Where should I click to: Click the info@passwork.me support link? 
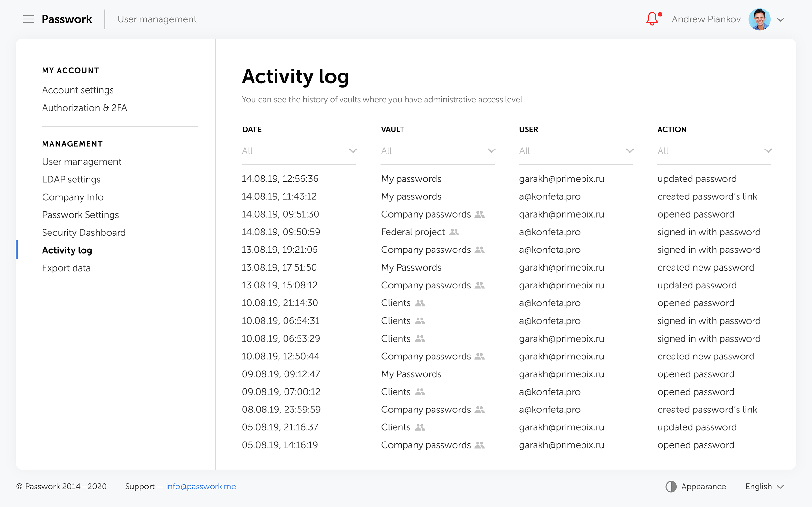(x=201, y=487)
